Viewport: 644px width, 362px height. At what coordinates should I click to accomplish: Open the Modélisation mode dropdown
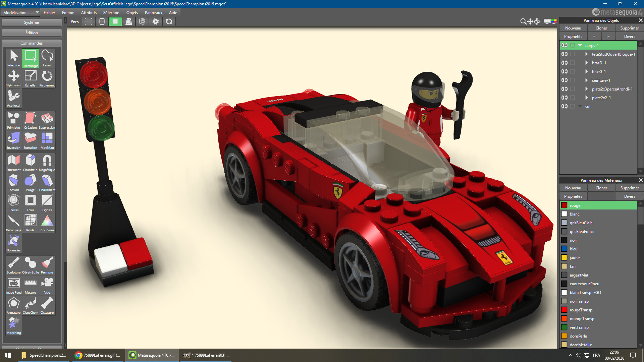[x=20, y=12]
